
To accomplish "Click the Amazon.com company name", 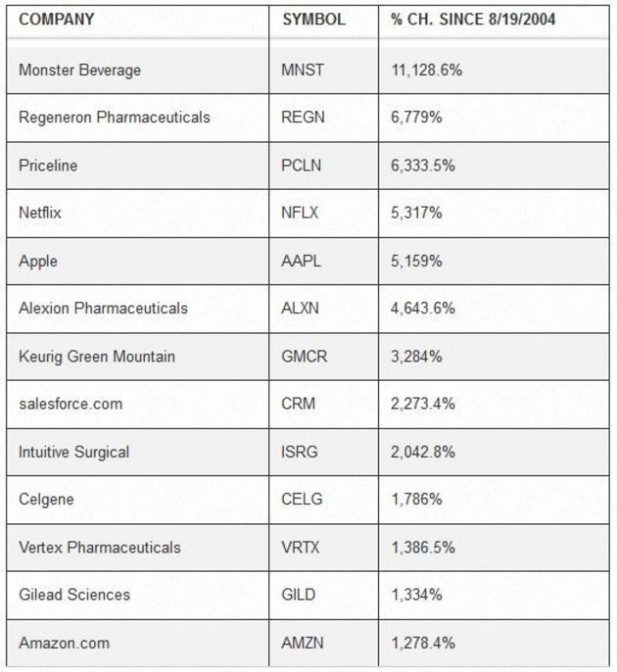I will [x=64, y=643].
